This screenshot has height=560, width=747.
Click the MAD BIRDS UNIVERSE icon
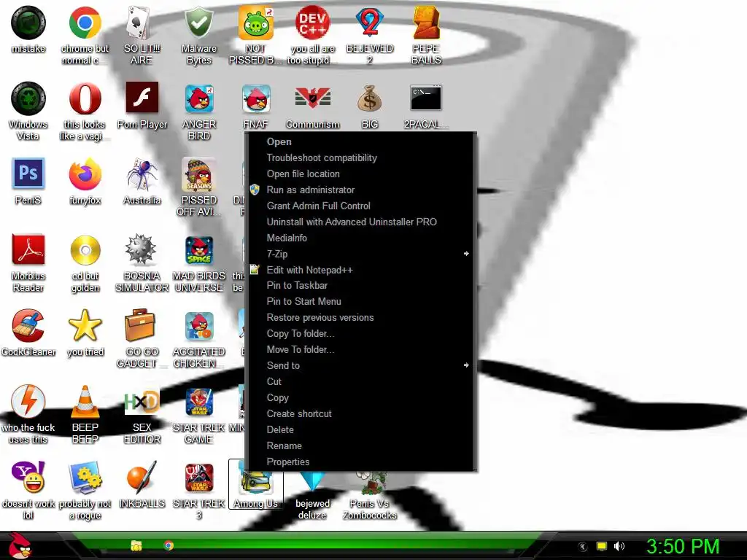point(199,250)
